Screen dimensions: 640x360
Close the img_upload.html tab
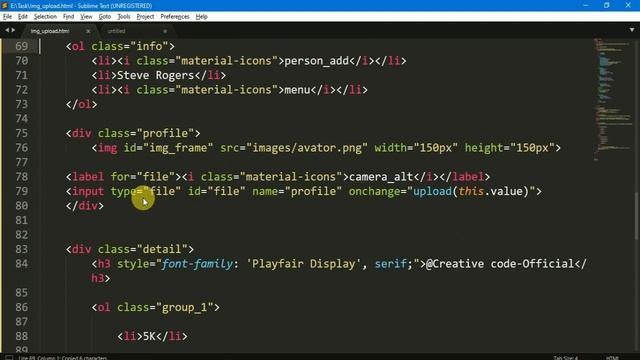[88, 31]
